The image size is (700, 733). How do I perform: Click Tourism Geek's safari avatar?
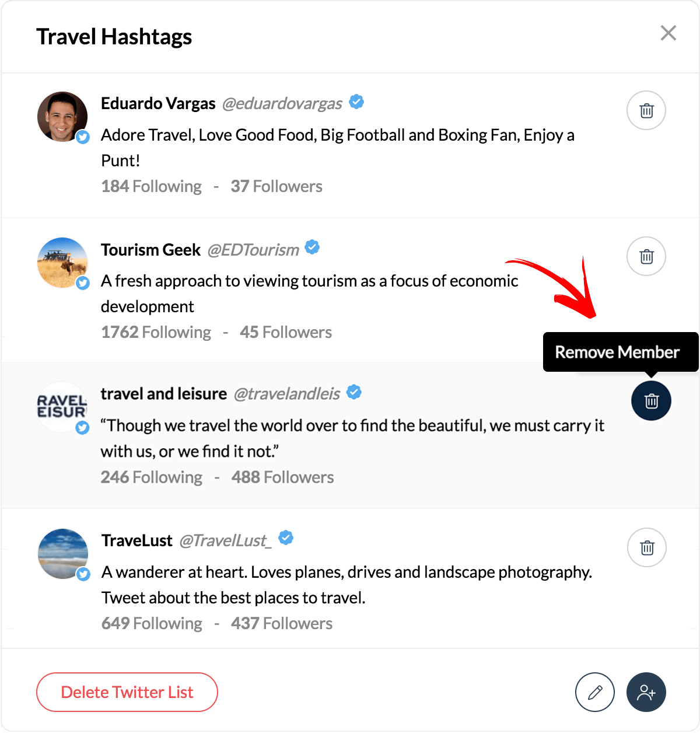click(62, 263)
